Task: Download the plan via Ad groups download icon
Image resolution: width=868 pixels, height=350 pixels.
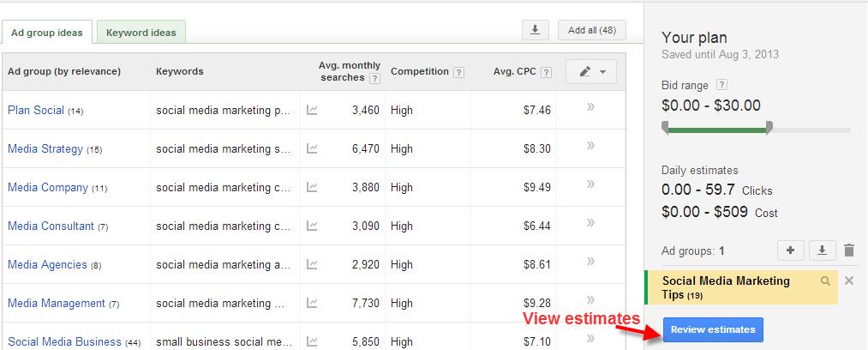Action: click(x=823, y=250)
